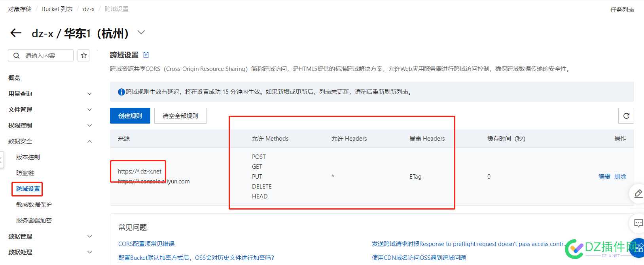Image resolution: width=644 pixels, height=265 pixels.
Task: Collapse the sidebar with the left edge handle
Action: (x=2, y=160)
